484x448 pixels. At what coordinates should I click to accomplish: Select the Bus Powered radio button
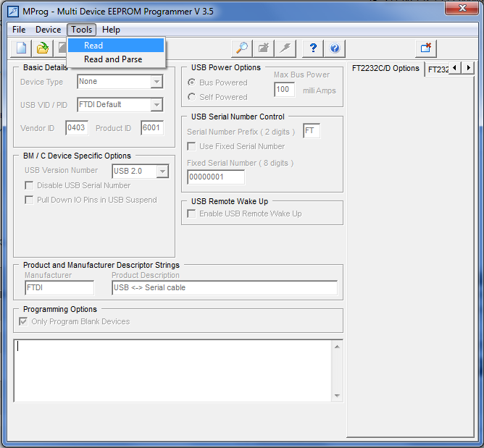[x=192, y=83]
